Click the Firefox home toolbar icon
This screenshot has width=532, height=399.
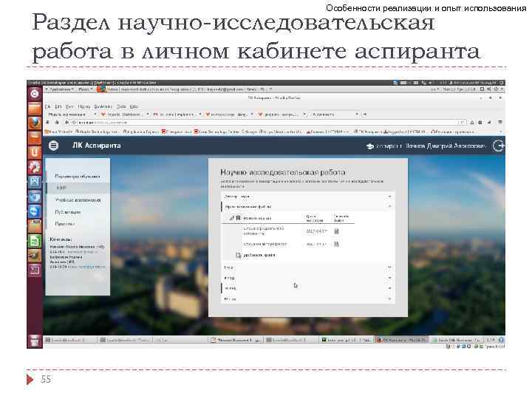point(57,123)
